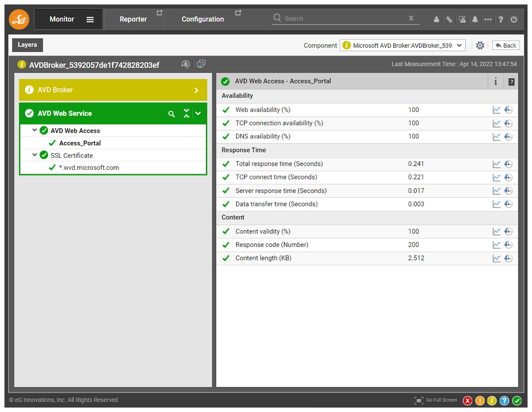The width and height of the screenshot is (532, 412).
Task: Open graph for Server response time
Action: [x=497, y=191]
